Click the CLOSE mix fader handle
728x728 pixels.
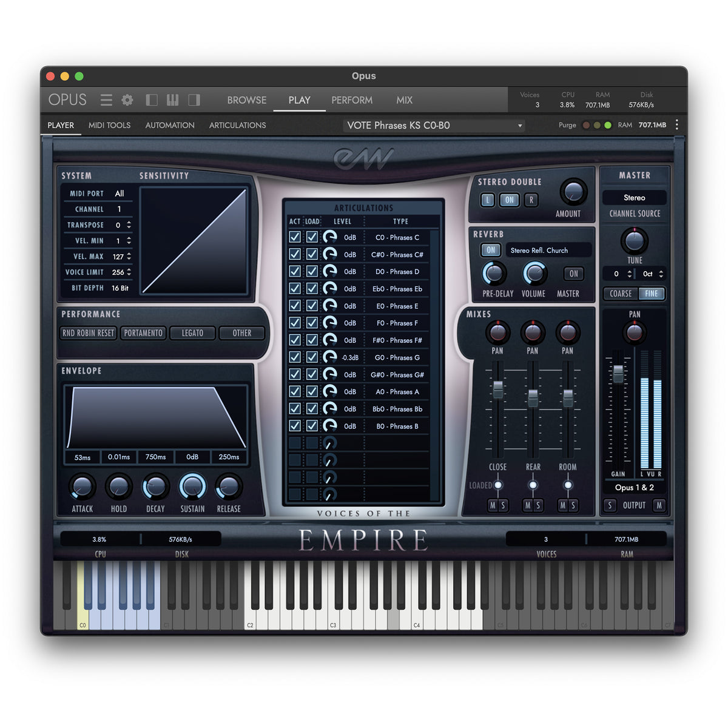(x=497, y=389)
